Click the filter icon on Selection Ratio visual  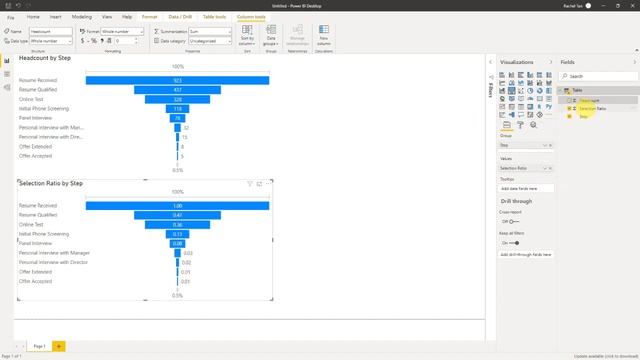click(250, 184)
